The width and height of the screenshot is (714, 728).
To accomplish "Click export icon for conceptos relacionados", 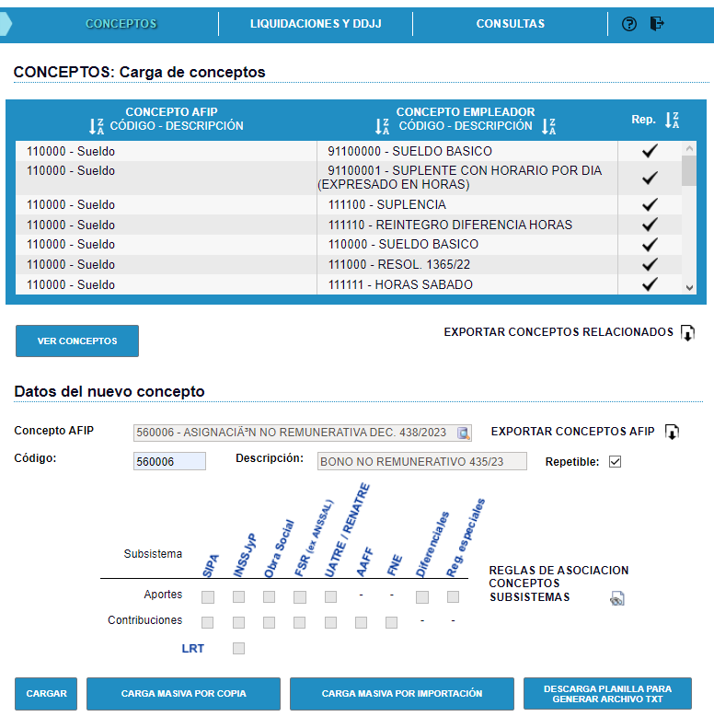I will [x=687, y=332].
